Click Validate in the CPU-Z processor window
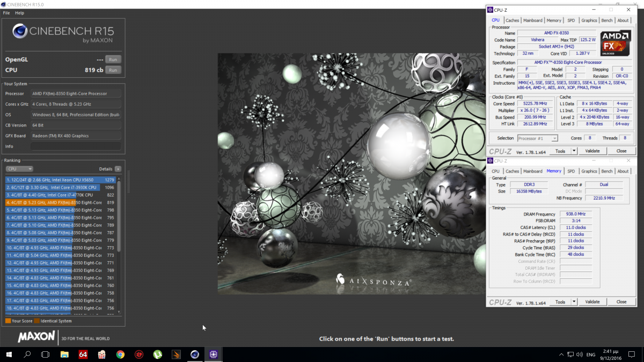 point(592,151)
